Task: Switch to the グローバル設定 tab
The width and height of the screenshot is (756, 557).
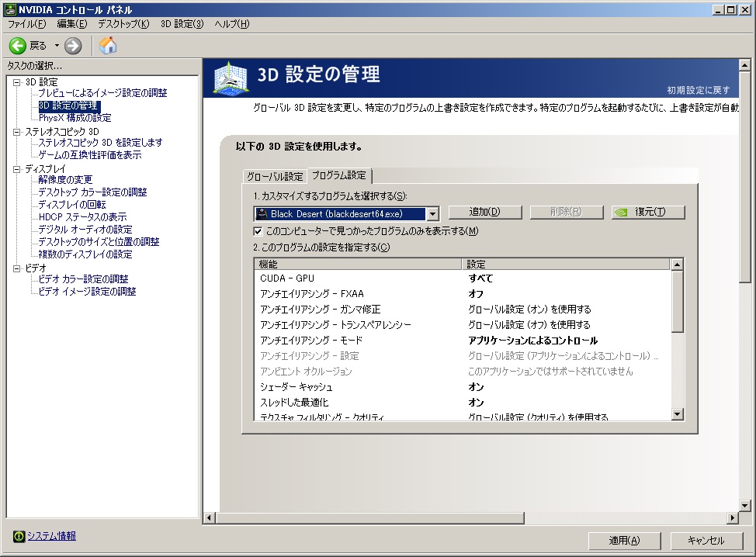Action: coord(275,177)
